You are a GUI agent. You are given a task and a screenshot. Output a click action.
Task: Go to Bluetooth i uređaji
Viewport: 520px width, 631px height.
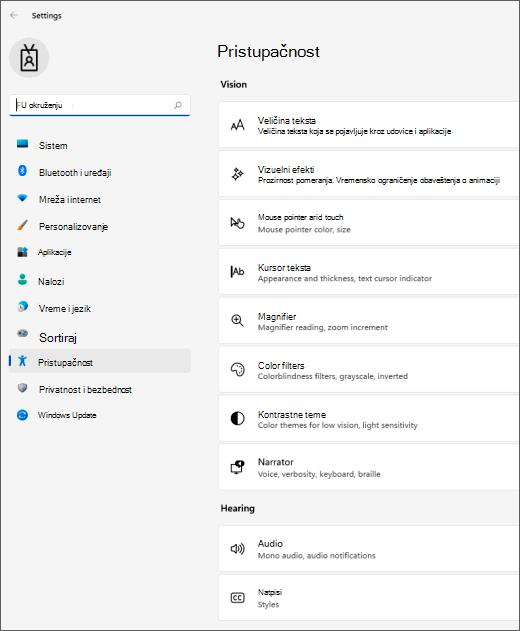coord(100,172)
